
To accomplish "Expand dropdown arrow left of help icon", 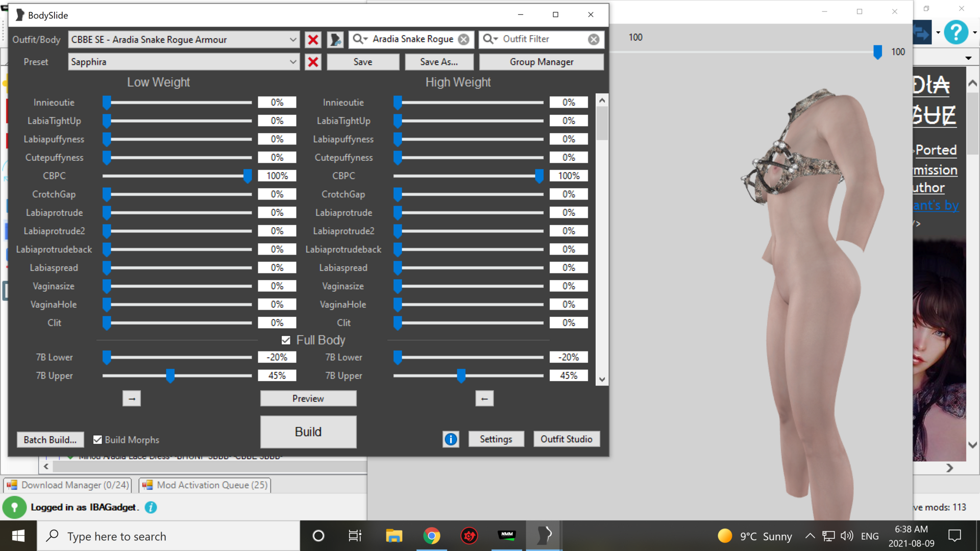I will click(x=938, y=33).
